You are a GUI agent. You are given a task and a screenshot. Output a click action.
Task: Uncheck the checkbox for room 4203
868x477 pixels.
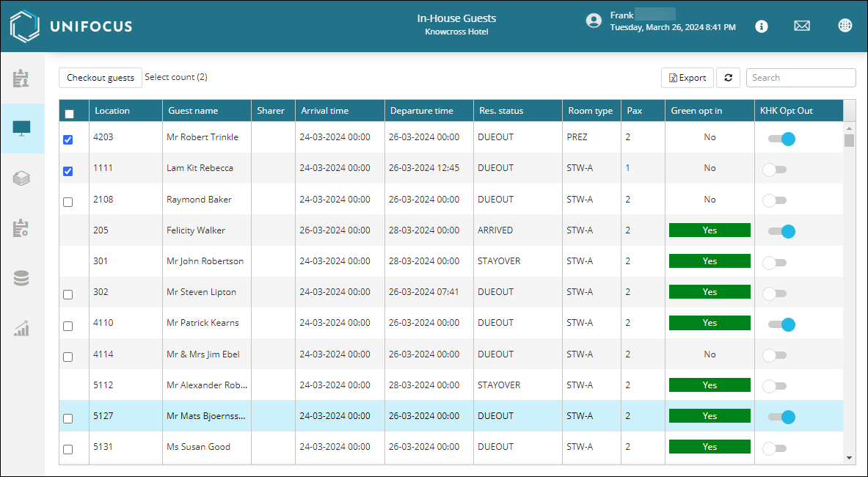point(68,140)
